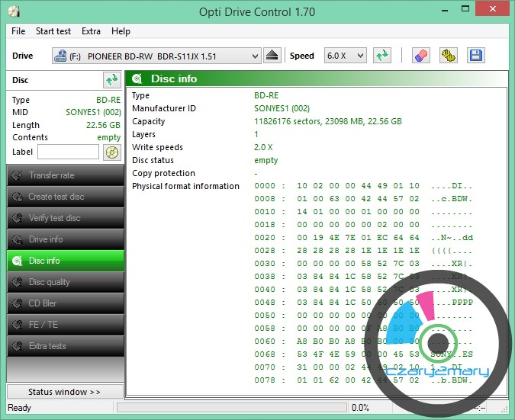Image resolution: width=515 pixels, height=420 pixels.
Task: Refresh disc information in Disc panel
Action: (x=112, y=79)
